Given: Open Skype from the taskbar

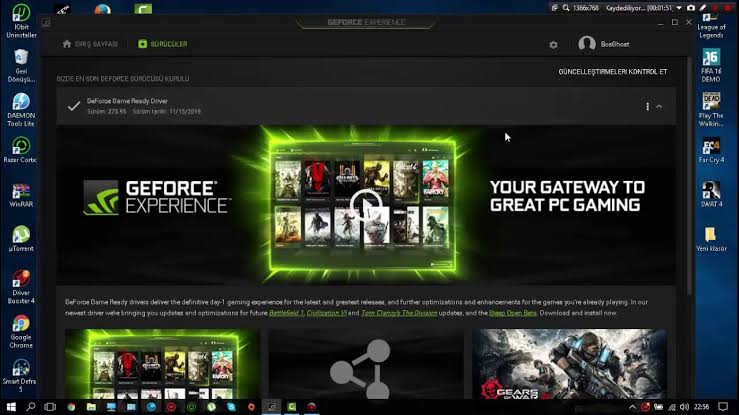Looking at the screenshot, I should click(231, 407).
